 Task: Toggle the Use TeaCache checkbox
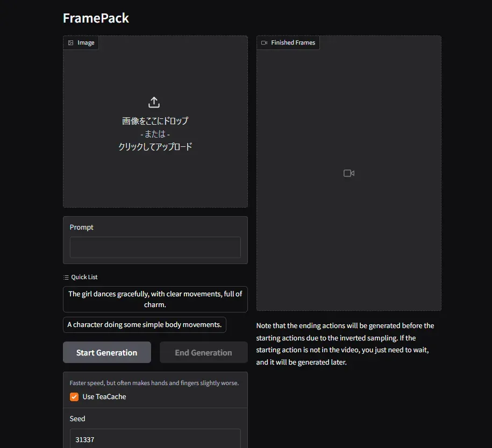click(x=74, y=397)
